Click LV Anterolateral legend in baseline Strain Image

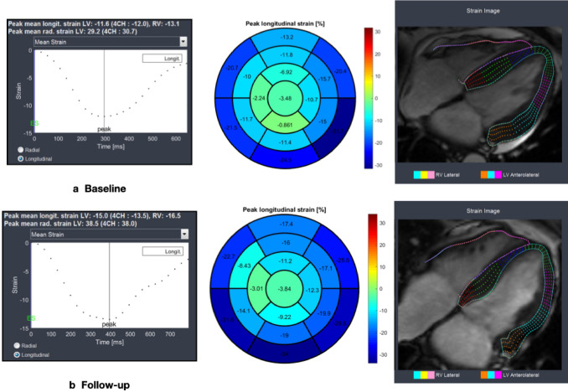coord(509,175)
